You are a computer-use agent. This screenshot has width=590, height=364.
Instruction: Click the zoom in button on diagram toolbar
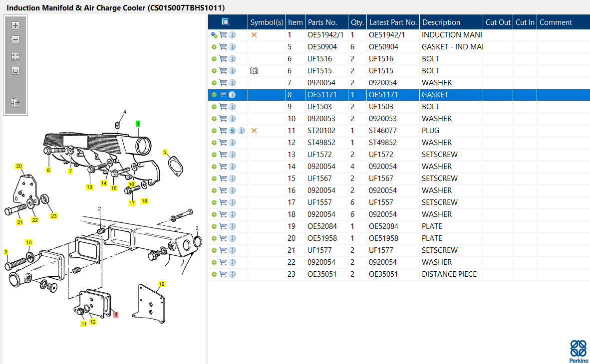point(15,25)
